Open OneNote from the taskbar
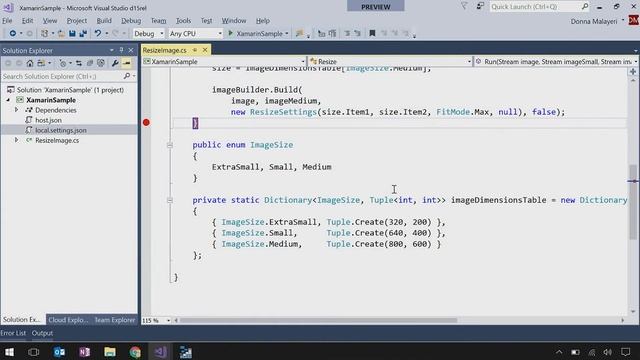The image size is (640, 360). point(84,352)
